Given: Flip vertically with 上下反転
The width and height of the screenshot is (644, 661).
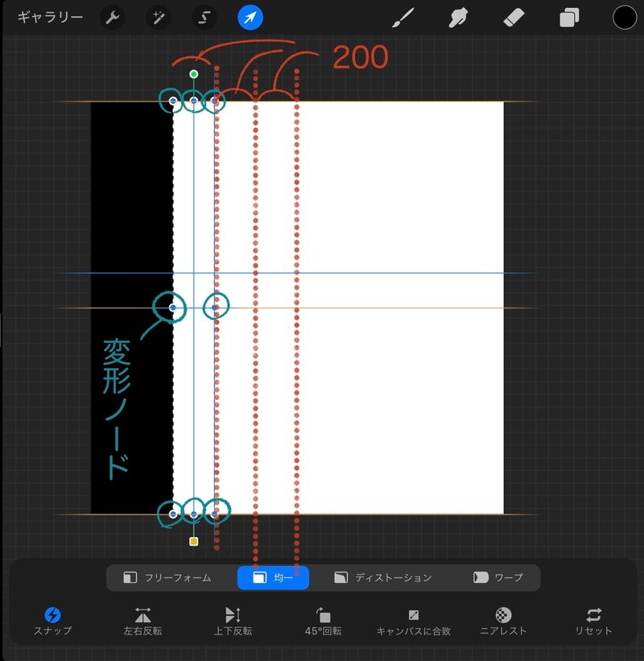Looking at the screenshot, I should (233, 621).
